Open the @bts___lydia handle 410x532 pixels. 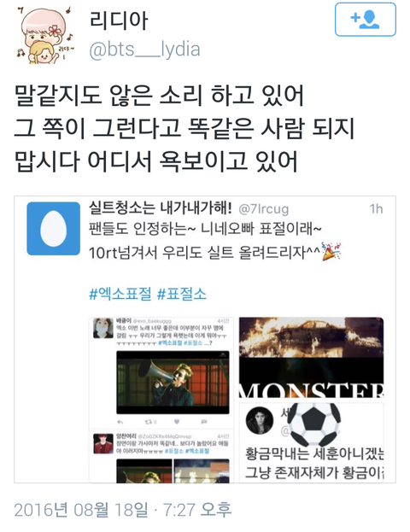click(144, 50)
